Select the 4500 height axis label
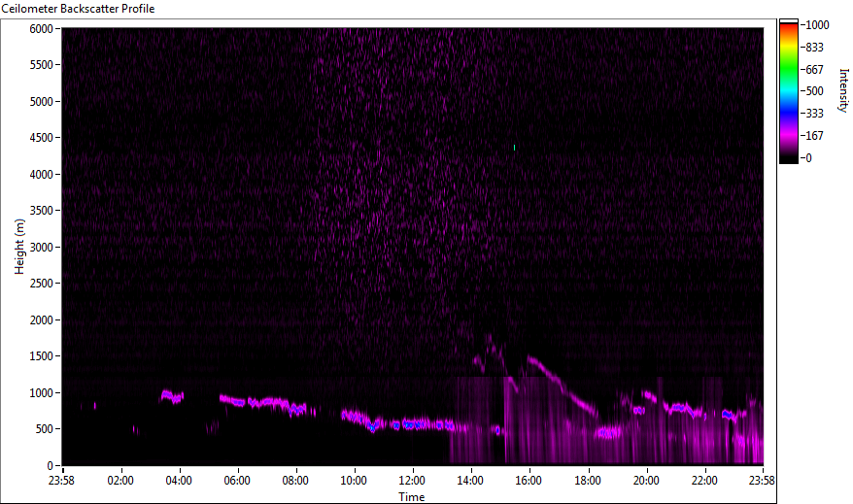 (x=42, y=138)
